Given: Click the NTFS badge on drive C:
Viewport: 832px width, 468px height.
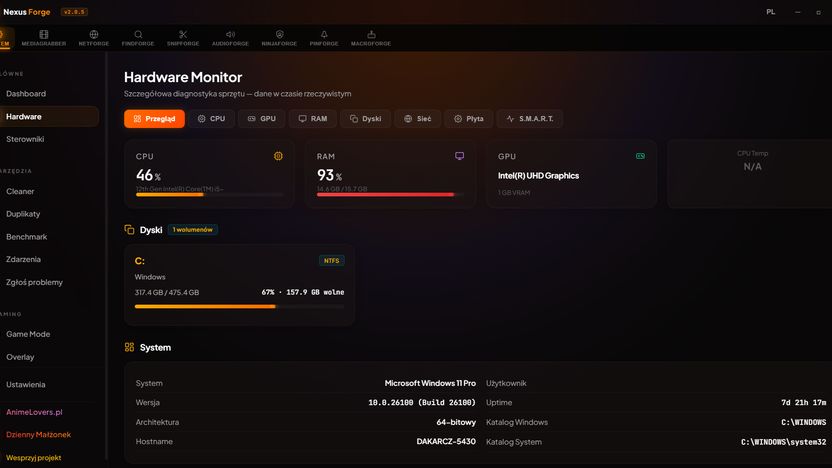Looking at the screenshot, I should pos(332,261).
